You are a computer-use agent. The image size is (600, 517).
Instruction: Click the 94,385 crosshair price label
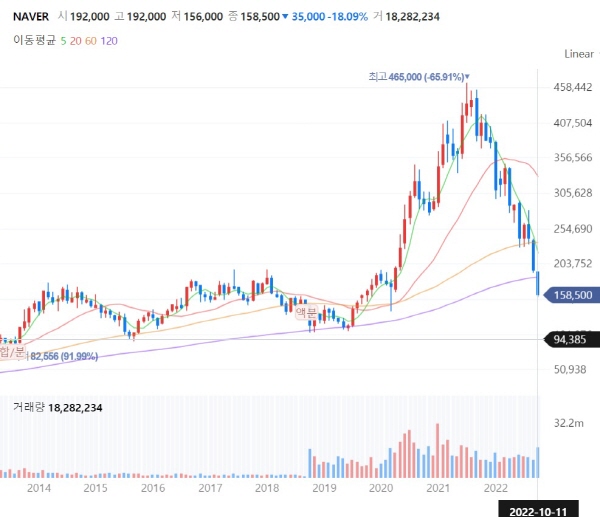click(x=572, y=339)
